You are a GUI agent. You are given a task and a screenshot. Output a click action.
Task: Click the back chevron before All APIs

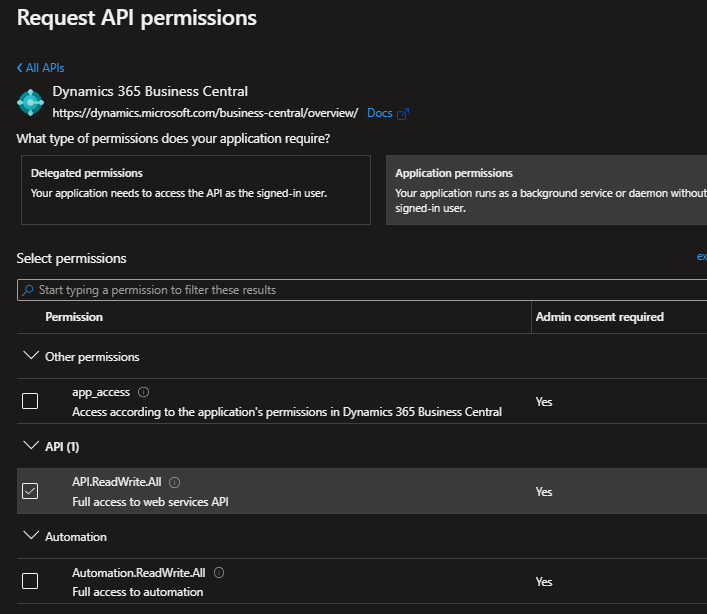(20, 68)
